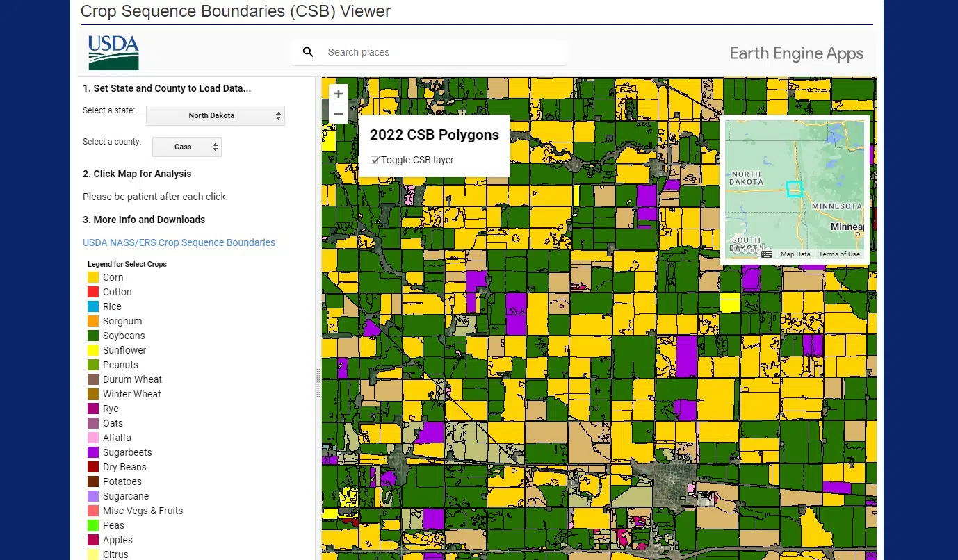Click the Map Data link
Viewport: 958px width, 560px height.
[795, 254]
